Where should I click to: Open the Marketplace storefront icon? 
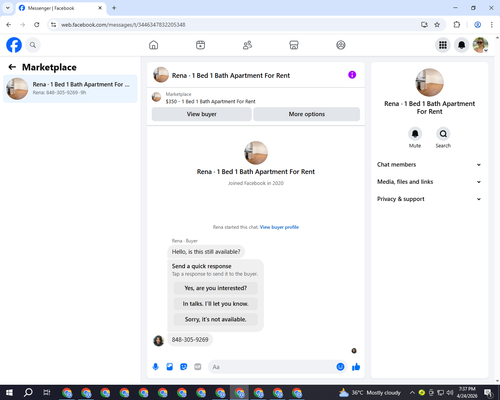294,45
